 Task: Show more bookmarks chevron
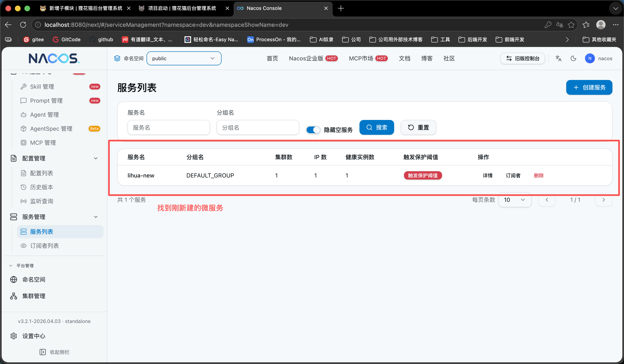pyautogui.click(x=567, y=40)
